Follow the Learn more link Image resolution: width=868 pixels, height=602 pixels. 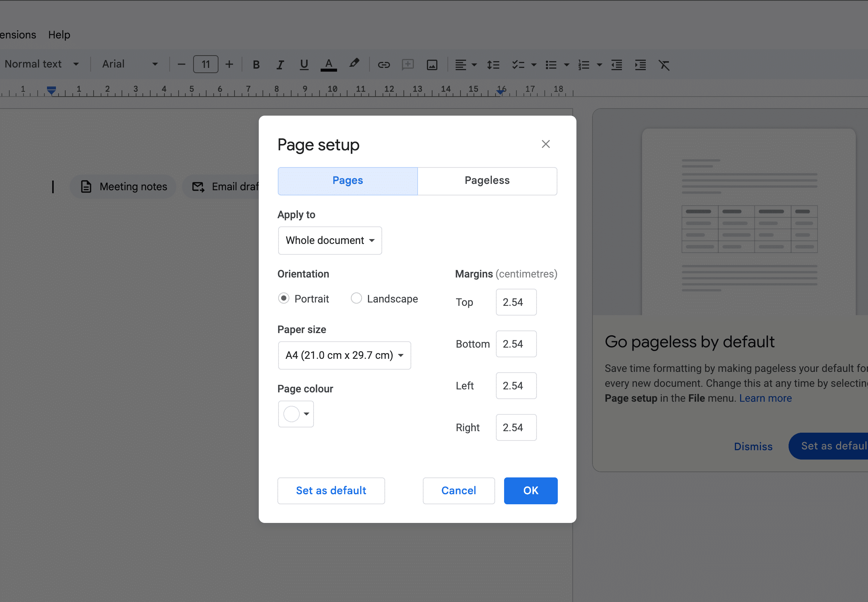point(765,398)
